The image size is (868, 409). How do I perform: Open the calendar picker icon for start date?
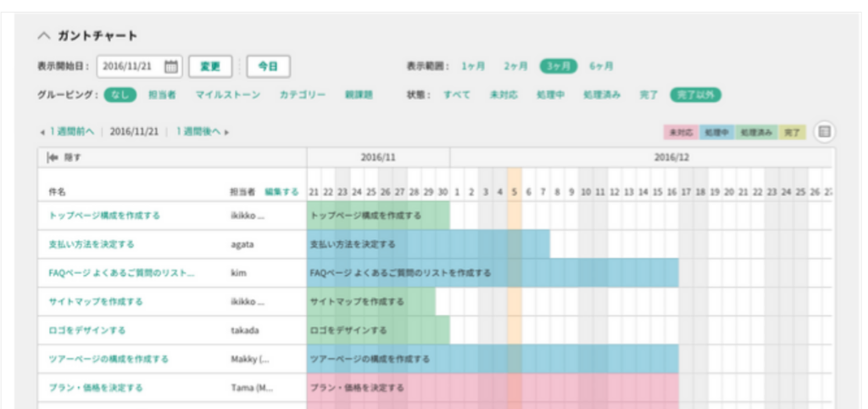tap(171, 66)
